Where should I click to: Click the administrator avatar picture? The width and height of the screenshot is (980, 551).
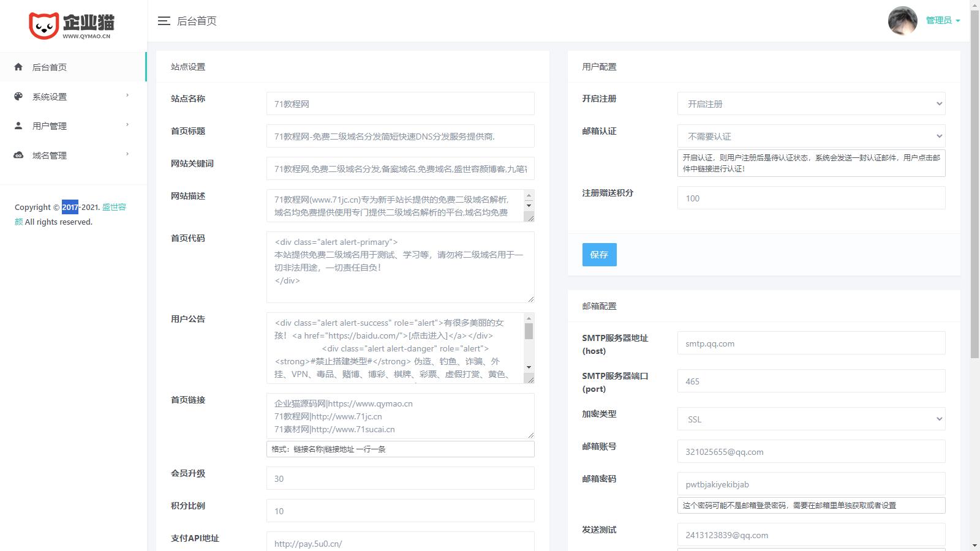coord(902,21)
